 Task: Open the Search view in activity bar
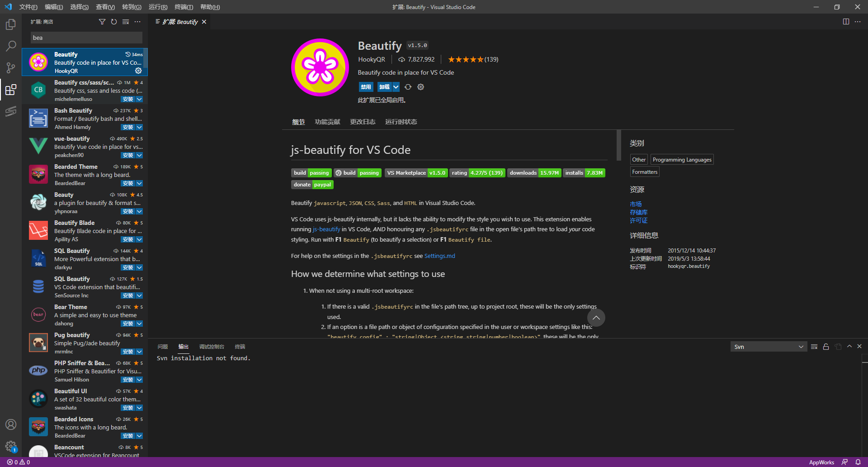11,46
